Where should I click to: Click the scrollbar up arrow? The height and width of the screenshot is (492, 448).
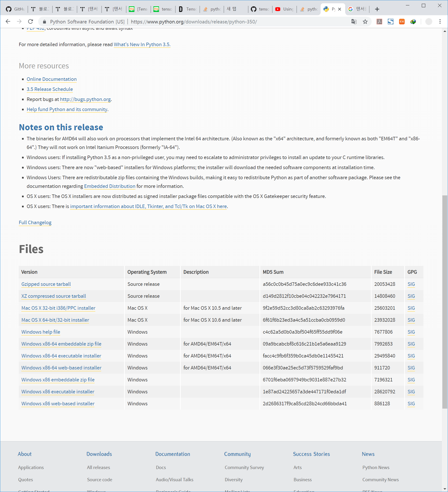click(444, 31)
